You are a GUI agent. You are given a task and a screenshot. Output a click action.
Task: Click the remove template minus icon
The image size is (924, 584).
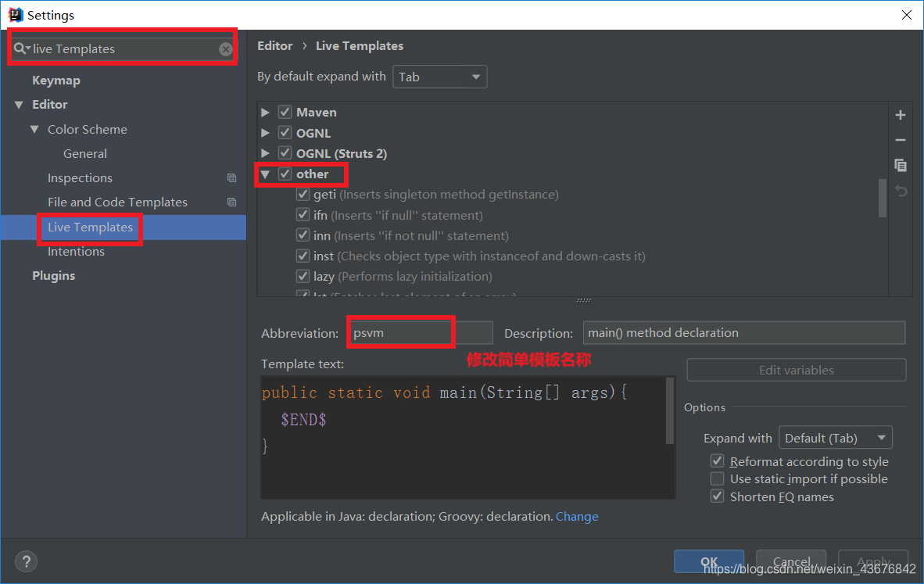pos(901,140)
